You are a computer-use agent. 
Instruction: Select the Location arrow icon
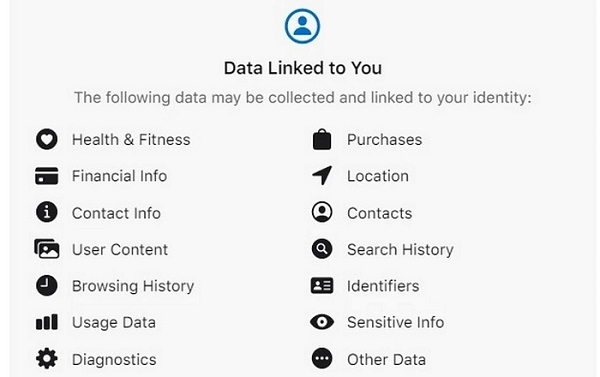[x=322, y=176]
